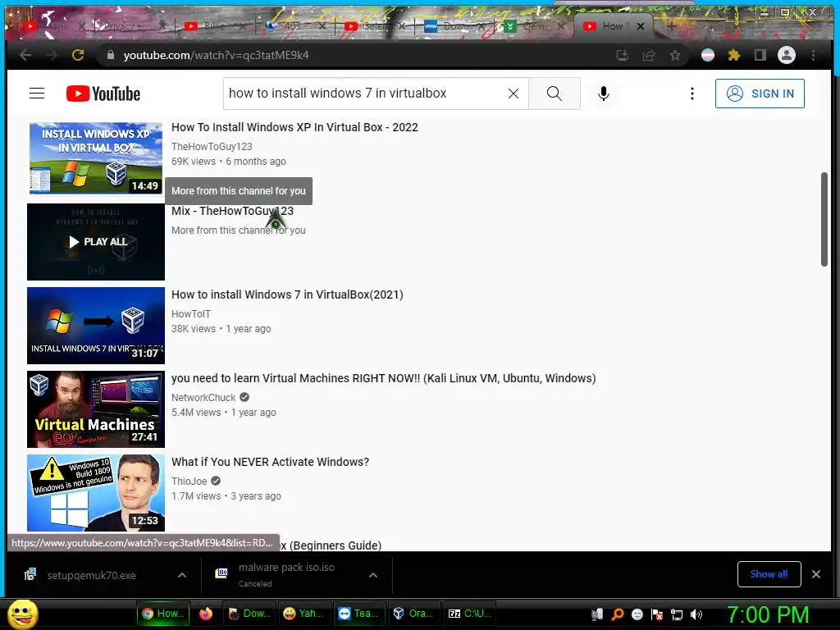Open the 7-Zip 'C:\U...' taskbar window

point(468,614)
